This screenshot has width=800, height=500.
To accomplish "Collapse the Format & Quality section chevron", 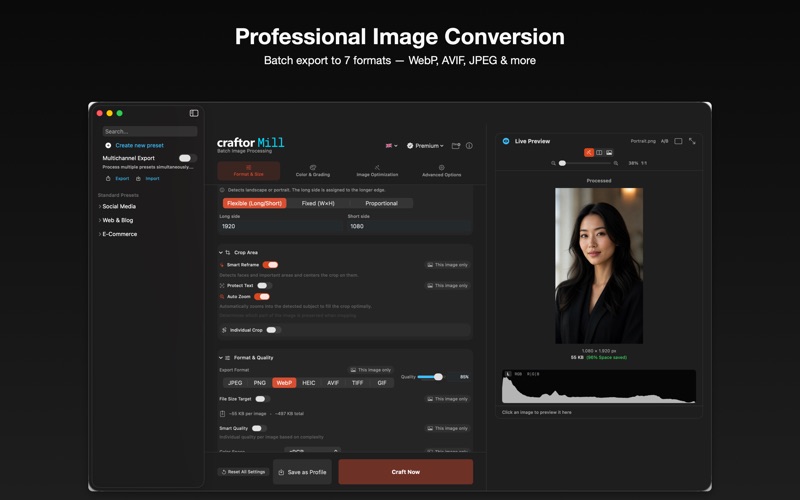I will pos(221,358).
